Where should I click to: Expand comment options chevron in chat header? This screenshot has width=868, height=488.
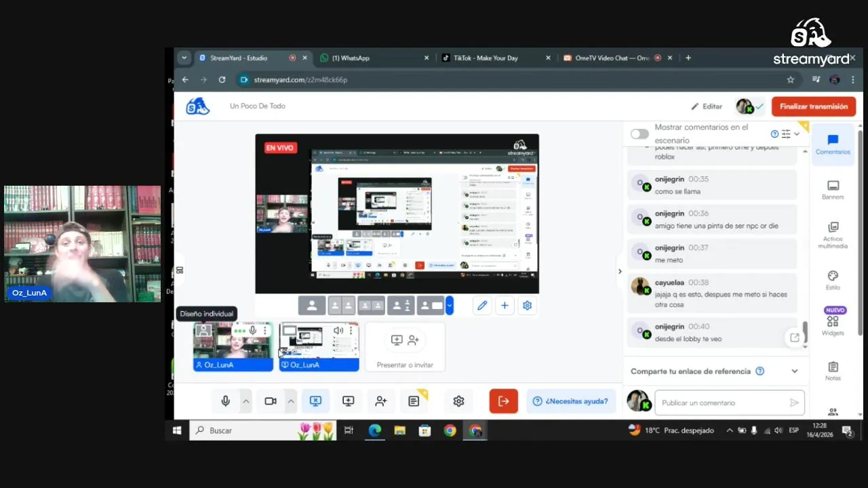pos(797,134)
